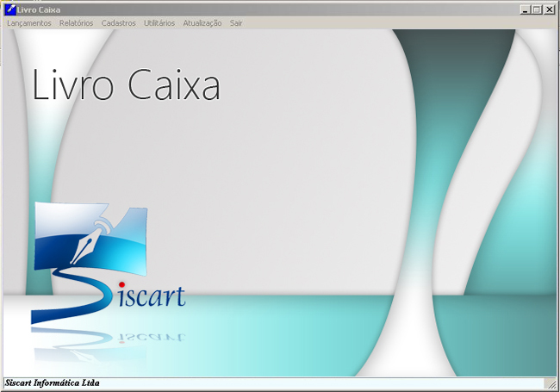Open the Utilitários menu
This screenshot has height=392, width=560.
159,23
